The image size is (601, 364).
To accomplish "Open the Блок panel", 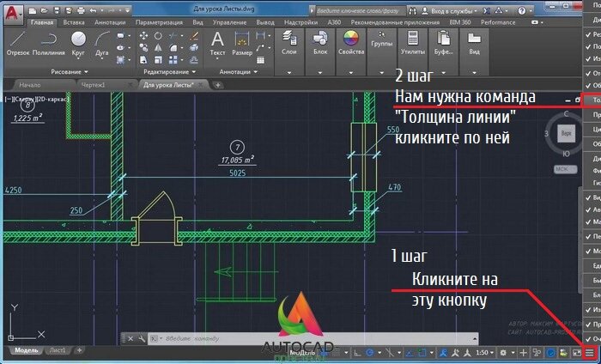I will 320,43.
